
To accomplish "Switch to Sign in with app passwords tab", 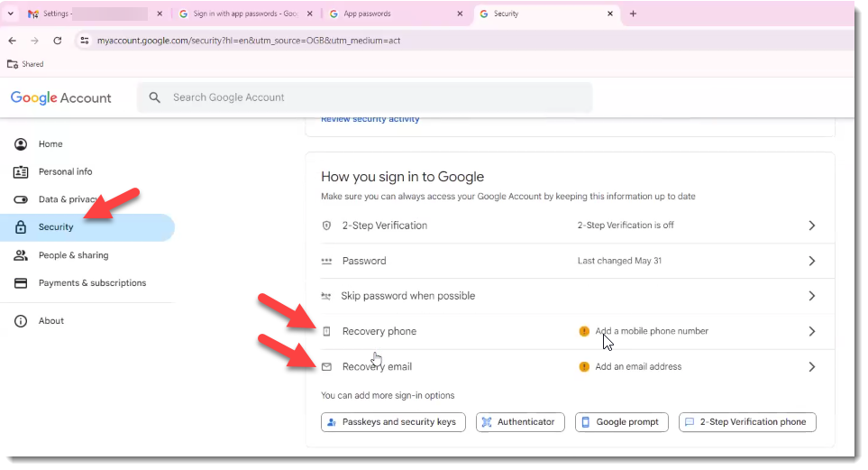I will (245, 14).
